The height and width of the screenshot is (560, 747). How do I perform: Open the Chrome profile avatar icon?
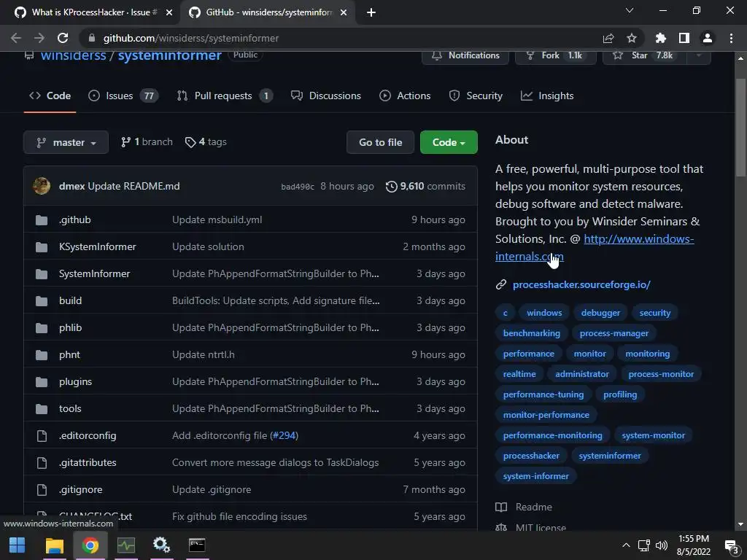(708, 38)
